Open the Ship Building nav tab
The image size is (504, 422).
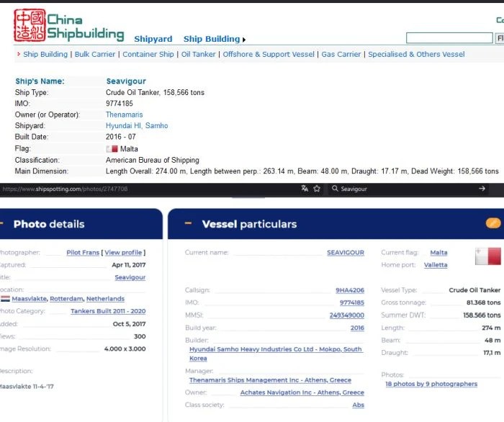[x=212, y=39]
